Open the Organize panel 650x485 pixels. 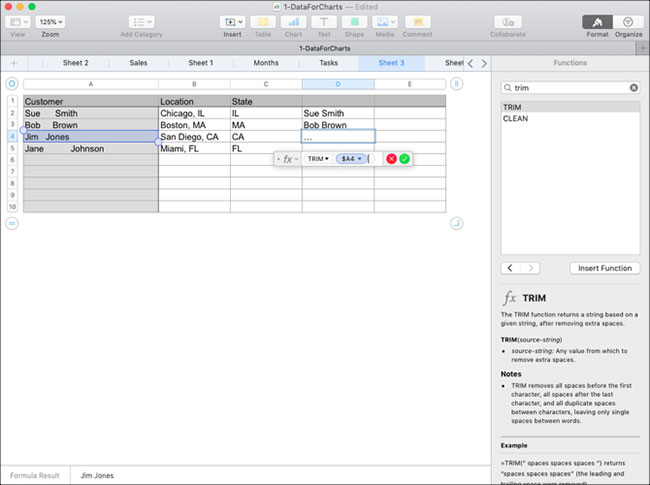pyautogui.click(x=628, y=21)
